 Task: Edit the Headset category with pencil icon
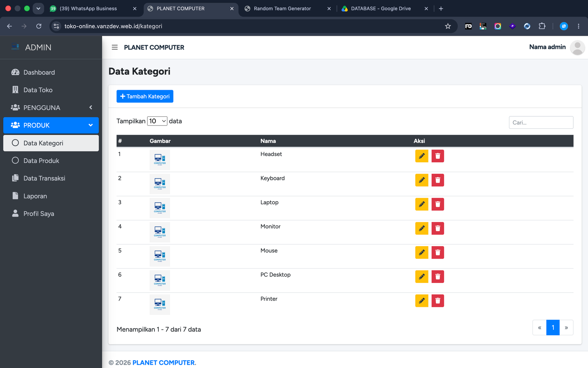coord(422,156)
